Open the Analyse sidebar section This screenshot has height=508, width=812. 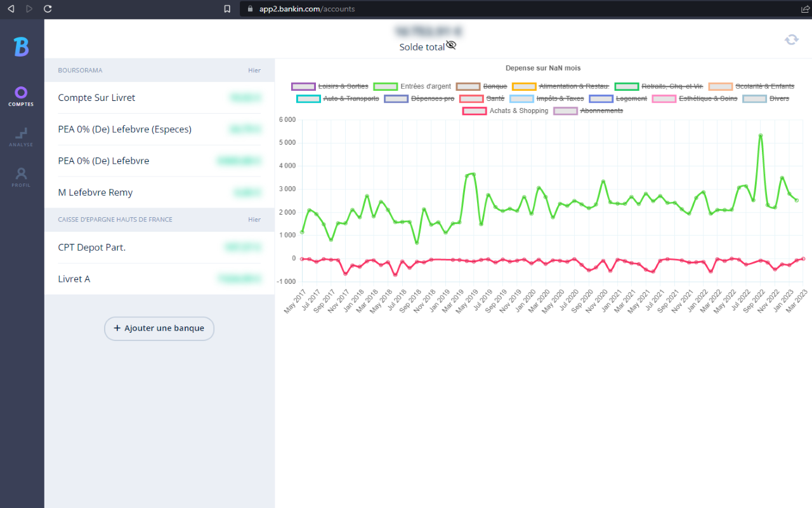coord(21,137)
